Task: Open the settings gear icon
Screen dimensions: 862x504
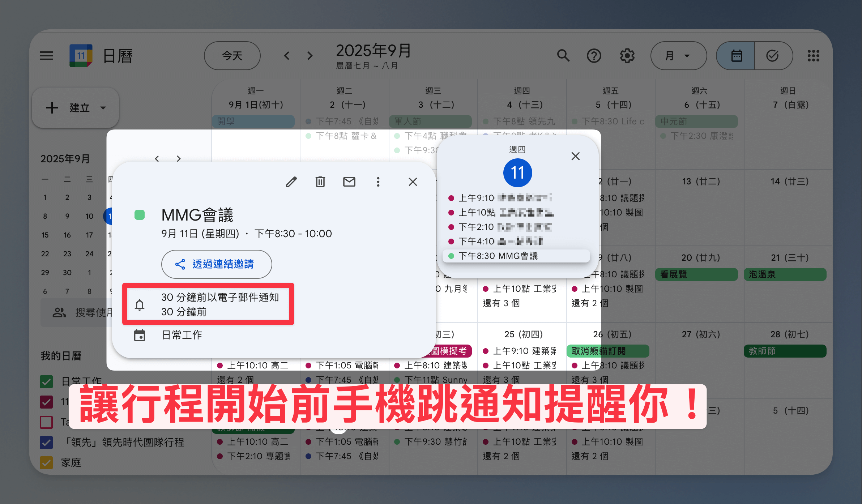Action: (x=627, y=56)
